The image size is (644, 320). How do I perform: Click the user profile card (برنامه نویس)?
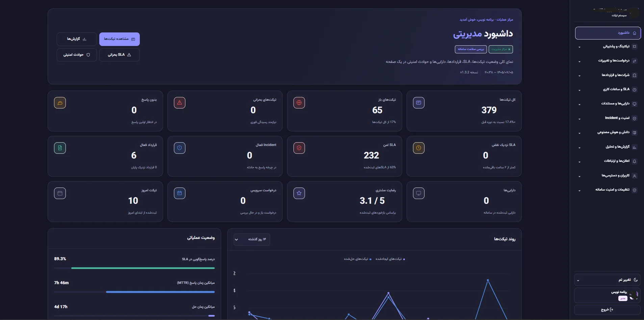(x=607, y=295)
